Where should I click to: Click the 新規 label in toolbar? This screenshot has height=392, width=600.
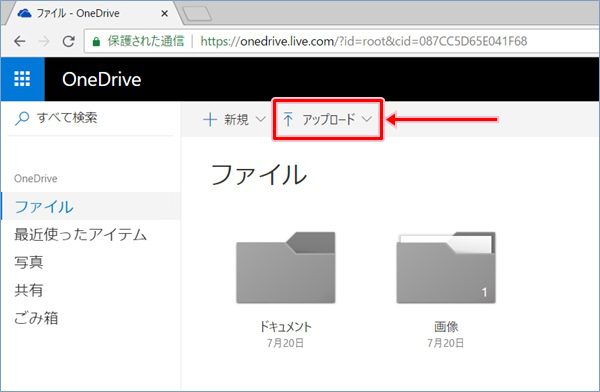point(236,119)
